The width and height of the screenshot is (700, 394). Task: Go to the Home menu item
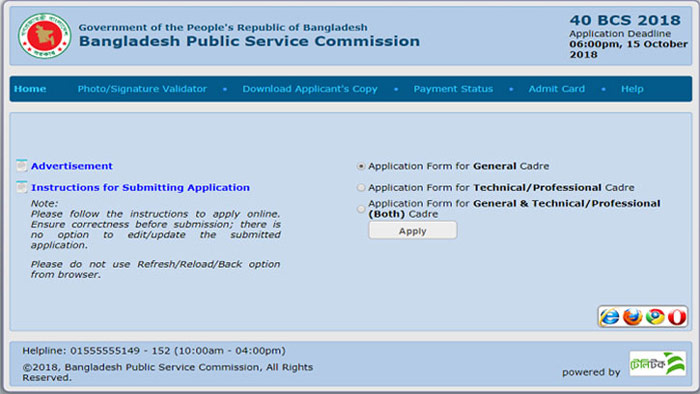pyautogui.click(x=30, y=89)
